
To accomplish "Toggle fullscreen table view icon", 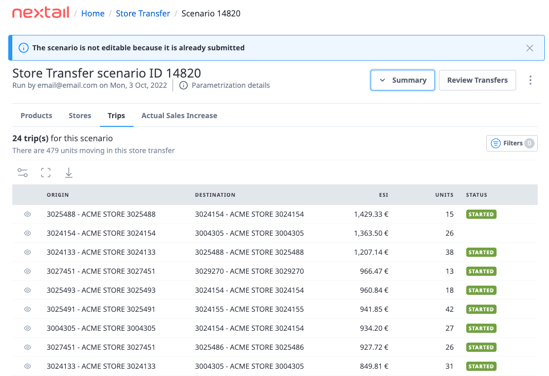I will 46,173.
